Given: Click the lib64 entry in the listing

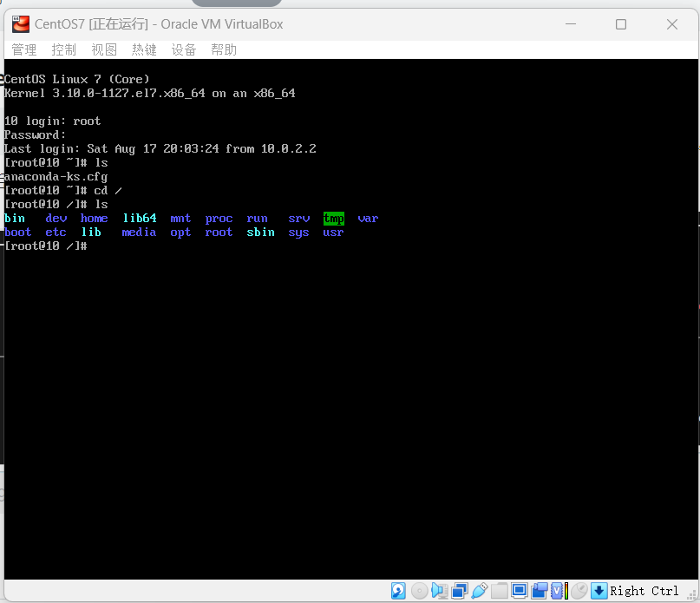Looking at the screenshot, I should tap(140, 219).
